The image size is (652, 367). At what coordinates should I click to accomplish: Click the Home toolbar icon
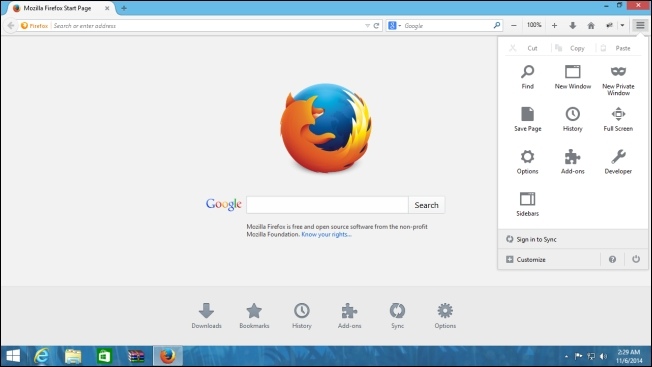[x=591, y=25]
